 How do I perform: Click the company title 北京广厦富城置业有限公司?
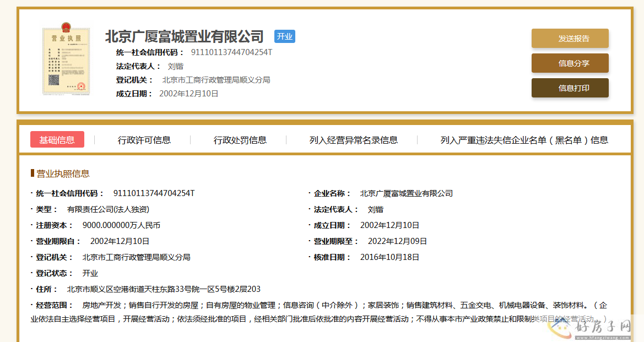[185, 36]
